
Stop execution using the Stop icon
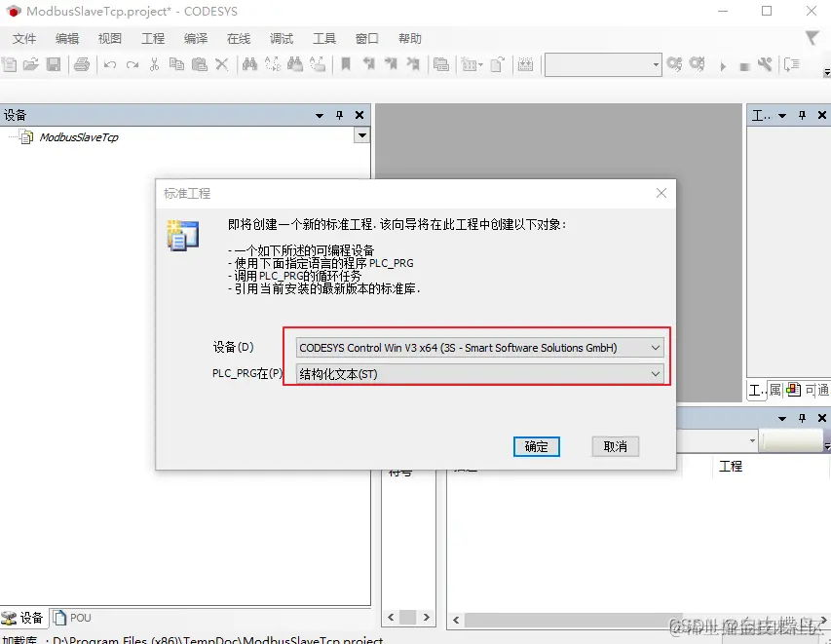(x=743, y=65)
